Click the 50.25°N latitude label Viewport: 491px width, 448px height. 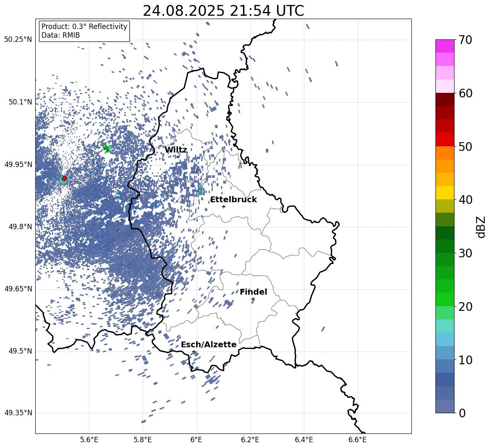coord(18,40)
